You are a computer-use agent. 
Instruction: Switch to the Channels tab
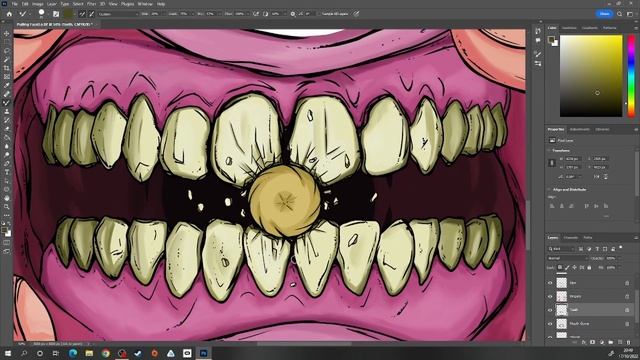(x=571, y=238)
